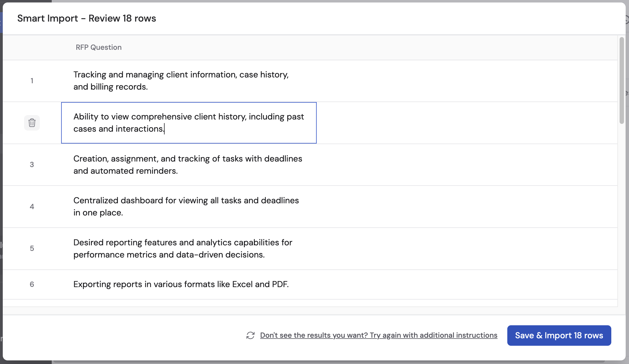This screenshot has height=364, width=629.
Task: Click row number 3
Action: tap(32, 165)
